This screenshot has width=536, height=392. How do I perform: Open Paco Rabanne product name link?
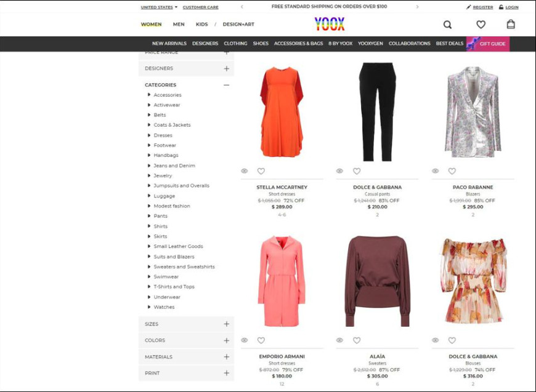click(473, 187)
